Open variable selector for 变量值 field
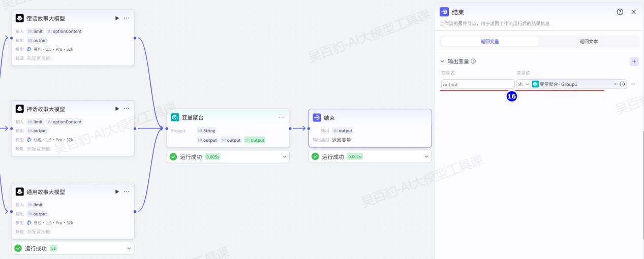 click(622, 84)
